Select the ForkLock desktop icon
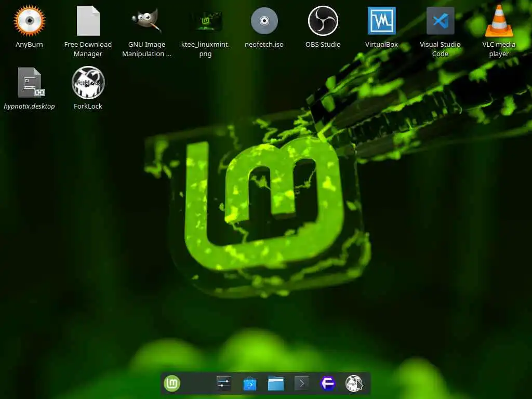 coord(88,83)
